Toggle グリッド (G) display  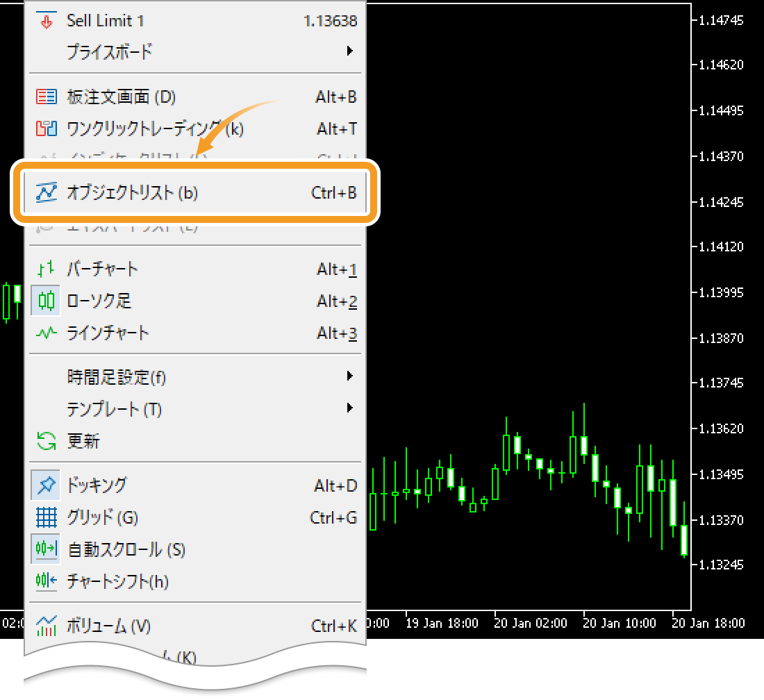pyautogui.click(x=195, y=517)
